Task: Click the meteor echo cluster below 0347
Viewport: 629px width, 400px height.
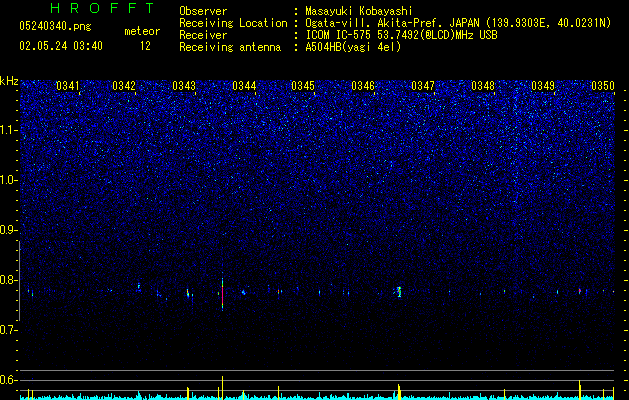Action: [x=398, y=292]
